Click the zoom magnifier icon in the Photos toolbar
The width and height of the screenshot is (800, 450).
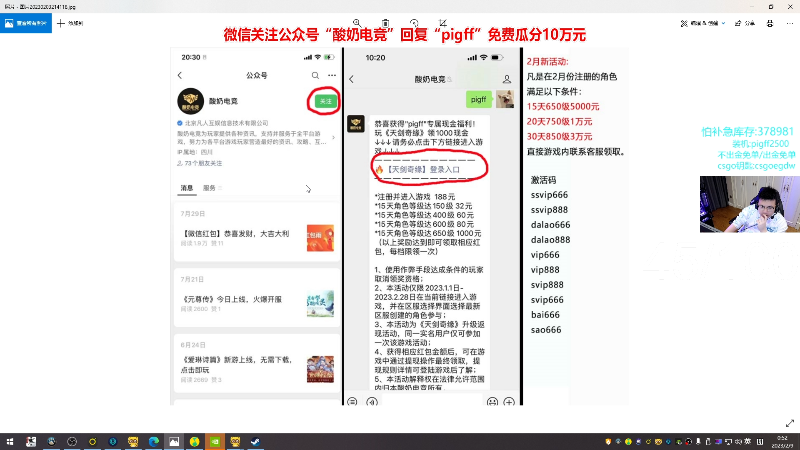pyautogui.click(x=357, y=23)
